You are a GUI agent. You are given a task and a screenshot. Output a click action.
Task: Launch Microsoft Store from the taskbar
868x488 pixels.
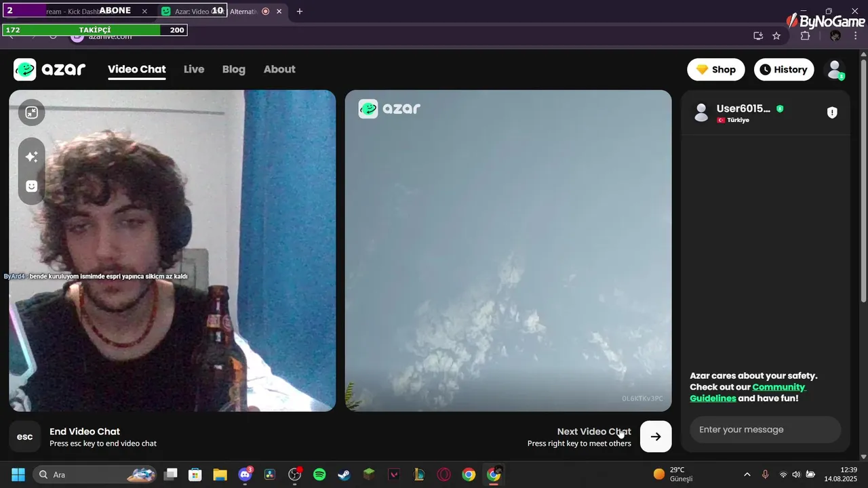tap(195, 474)
